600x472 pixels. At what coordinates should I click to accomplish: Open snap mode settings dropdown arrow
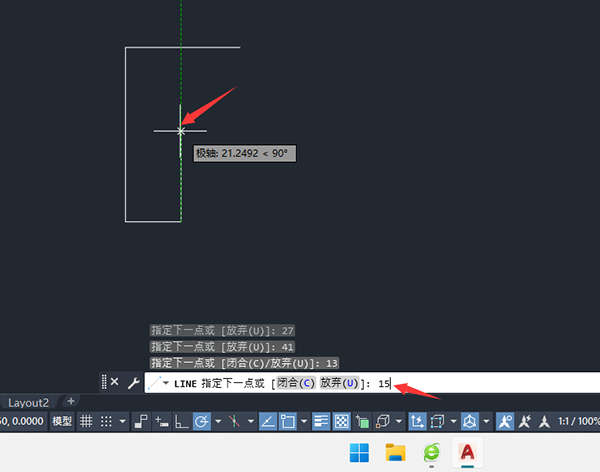click(x=122, y=421)
